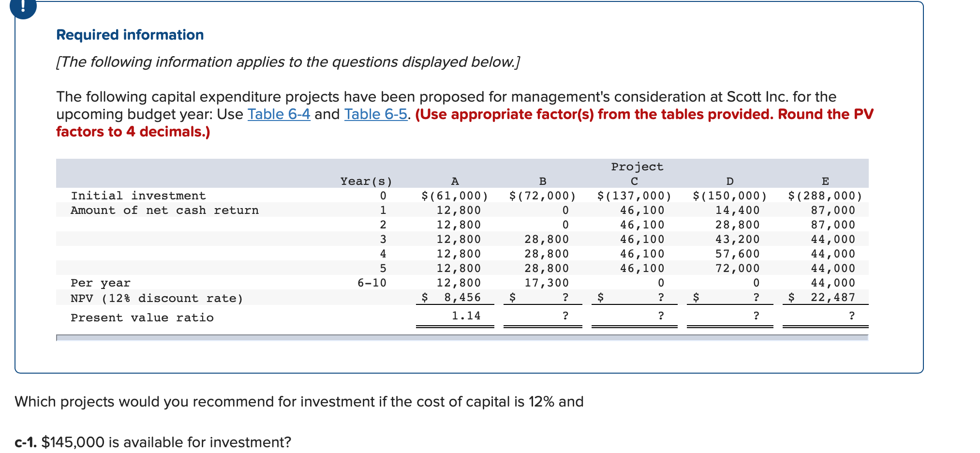This screenshot has width=980, height=453.
Task: Select the NPV value 8,456 for Project A
Action: [x=462, y=297]
